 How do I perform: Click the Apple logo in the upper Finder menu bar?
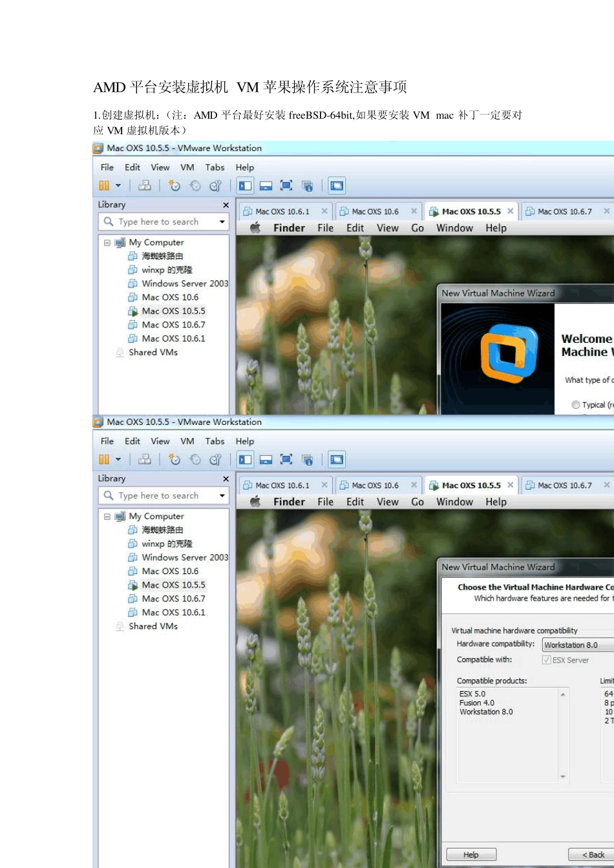pos(255,228)
